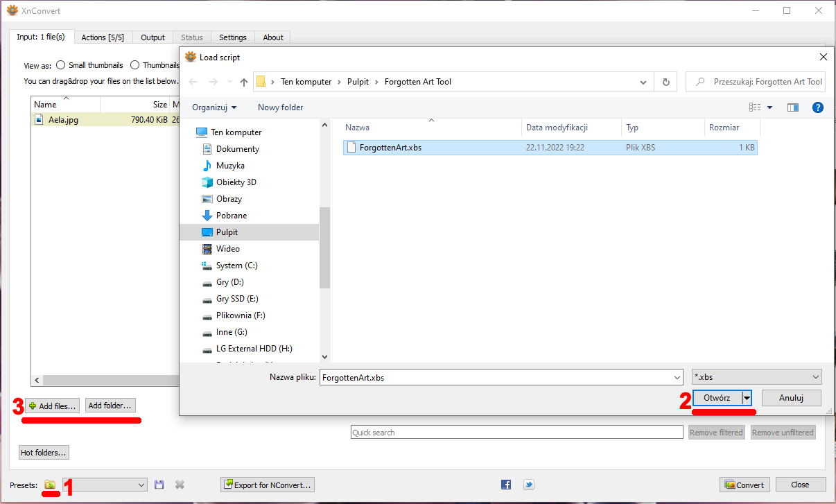Click Add folder button

click(110, 406)
